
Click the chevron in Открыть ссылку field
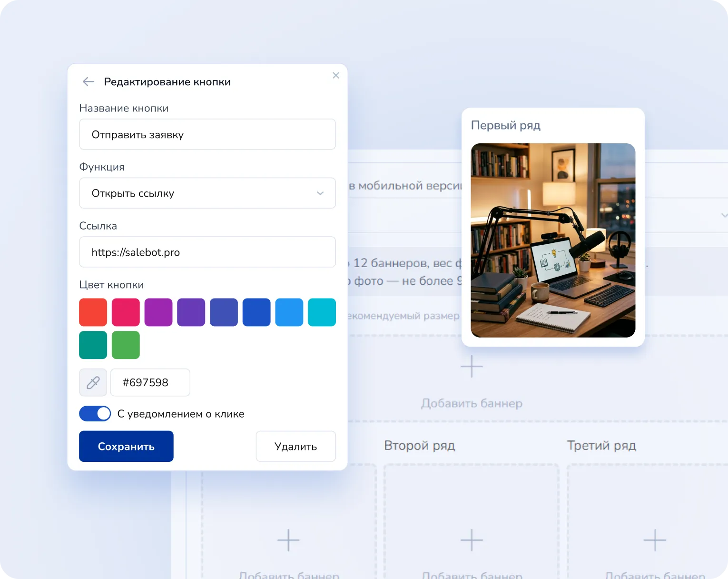[x=320, y=193]
